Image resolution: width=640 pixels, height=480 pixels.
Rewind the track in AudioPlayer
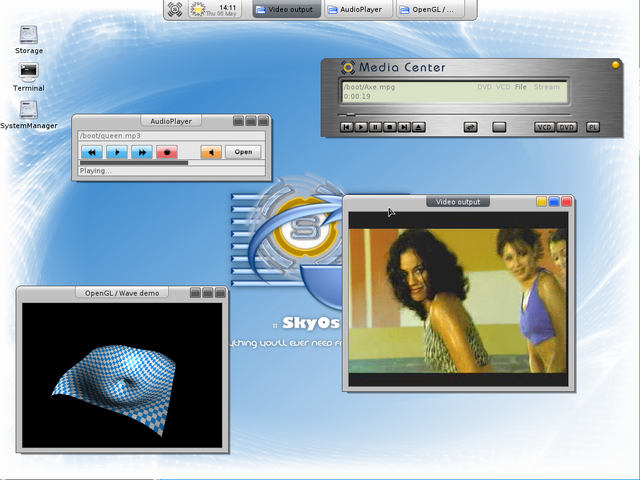92,152
